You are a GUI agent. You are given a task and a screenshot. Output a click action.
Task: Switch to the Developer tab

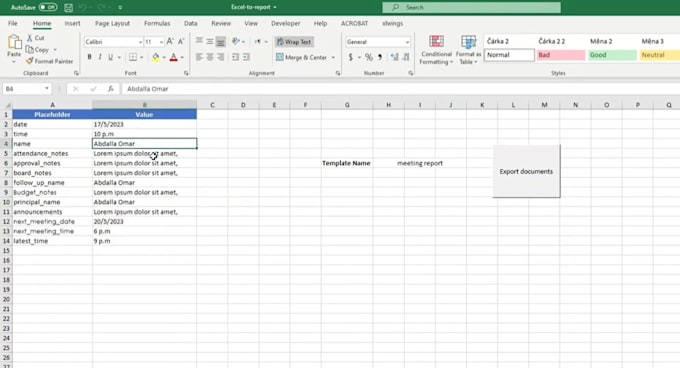[285, 23]
